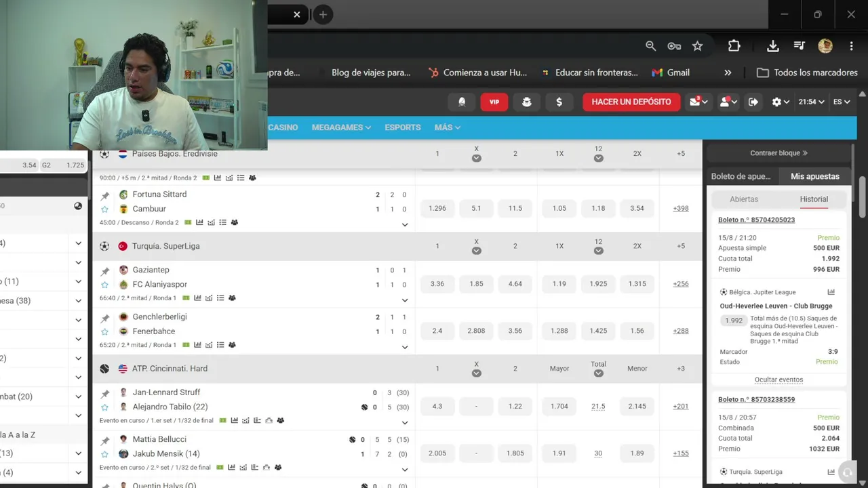Open the MEGAGAMES menu
Screen dimensions: 868x488
341,127
